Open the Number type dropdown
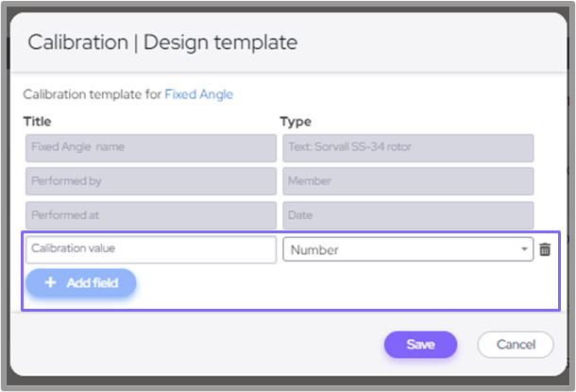This screenshot has width=576, height=392. point(408,249)
